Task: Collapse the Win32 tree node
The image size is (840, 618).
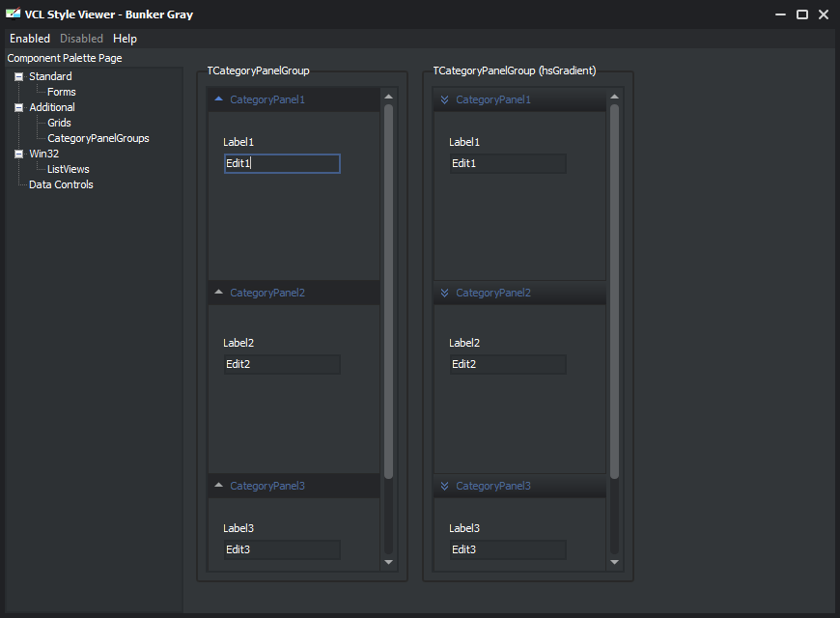Action: 18,154
